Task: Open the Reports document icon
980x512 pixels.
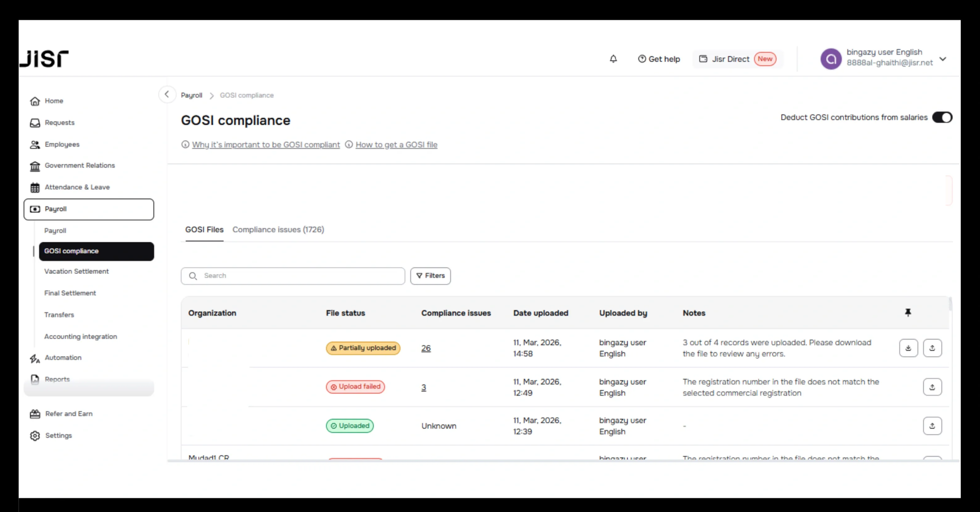Action: [35, 379]
